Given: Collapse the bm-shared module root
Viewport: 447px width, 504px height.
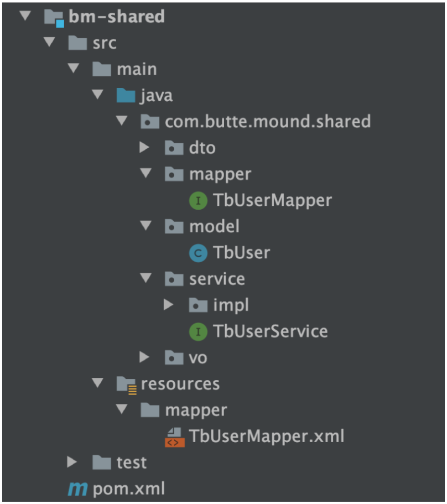Looking at the screenshot, I should pos(24,16).
